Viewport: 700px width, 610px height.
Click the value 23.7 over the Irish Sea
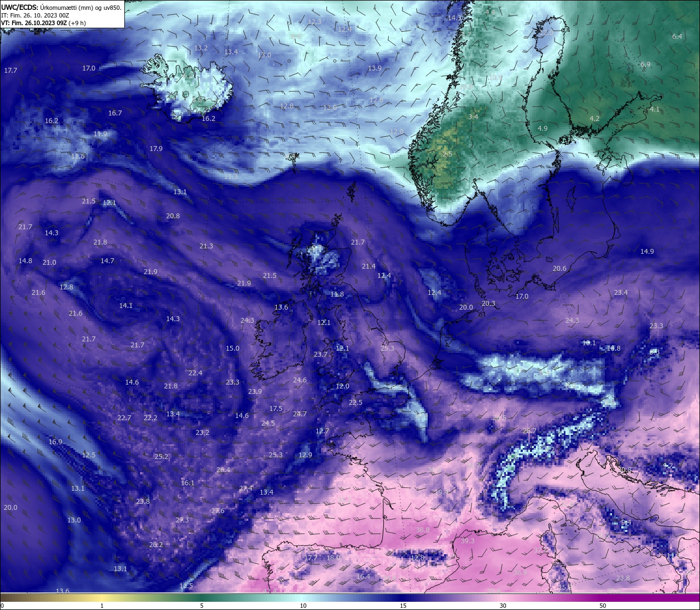320,355
